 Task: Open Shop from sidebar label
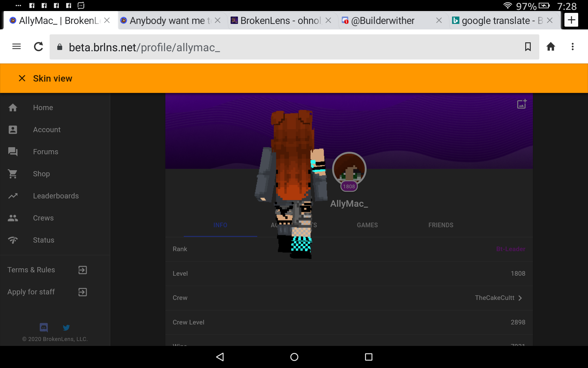pyautogui.click(x=41, y=174)
